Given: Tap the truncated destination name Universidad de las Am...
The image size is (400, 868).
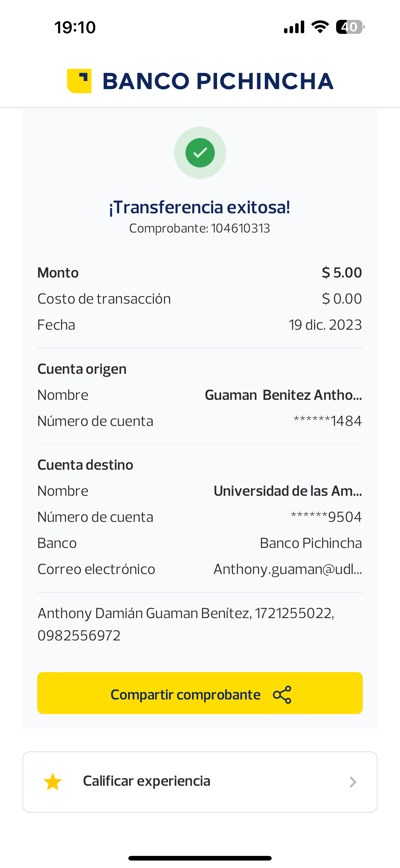Looking at the screenshot, I should [287, 491].
